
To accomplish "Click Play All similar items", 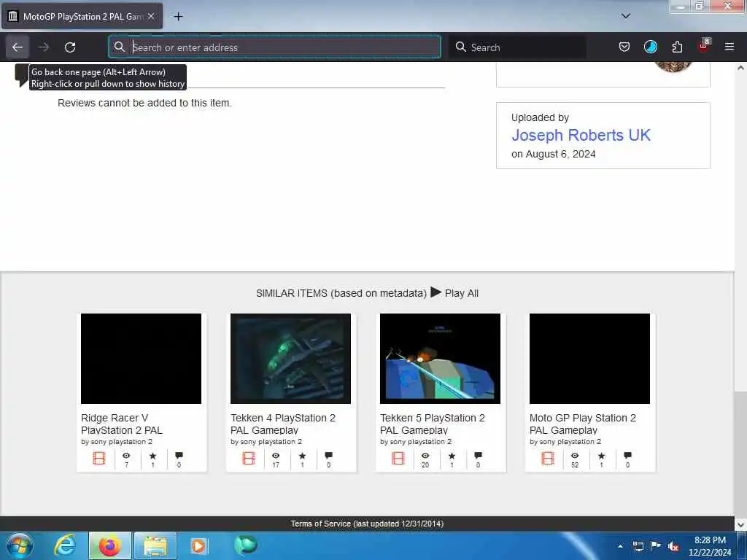I will click(454, 293).
